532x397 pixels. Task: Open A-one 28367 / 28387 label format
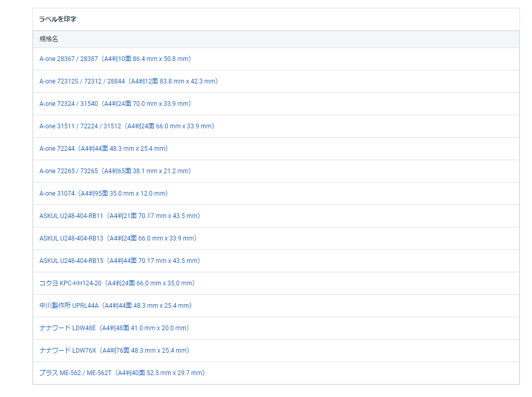click(115, 59)
